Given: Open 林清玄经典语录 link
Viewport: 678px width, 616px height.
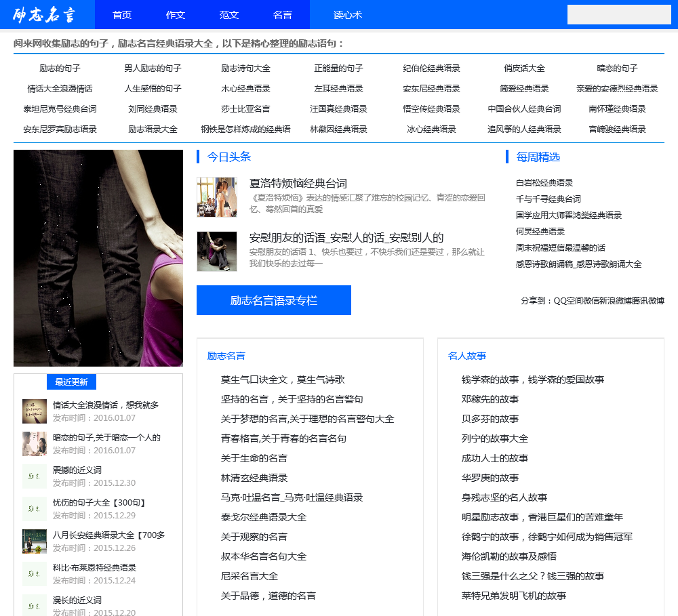Looking at the screenshot, I should coord(254,478).
